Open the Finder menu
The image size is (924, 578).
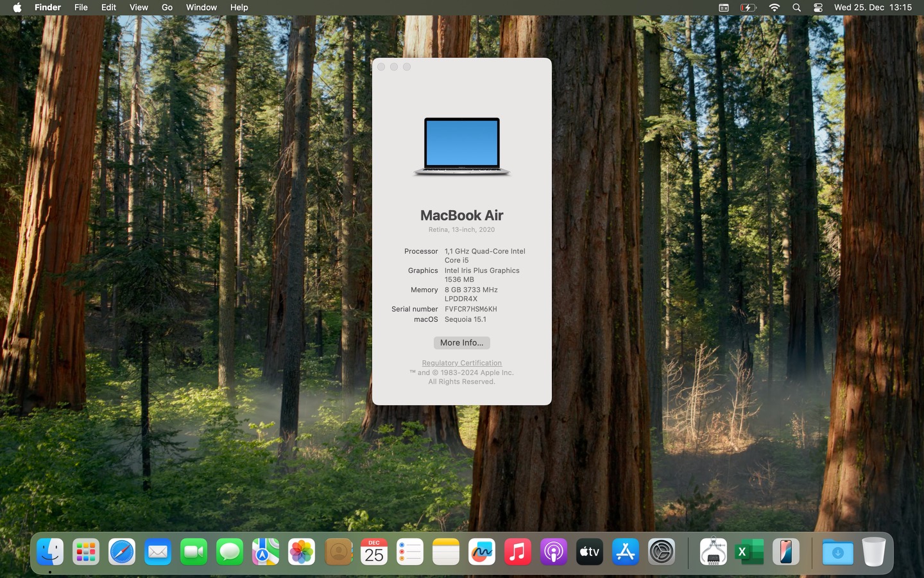(47, 8)
